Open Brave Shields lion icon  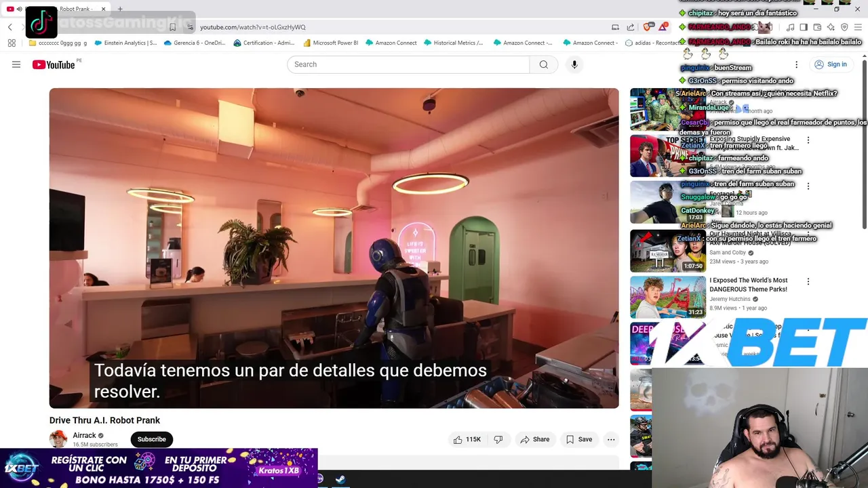(x=648, y=27)
